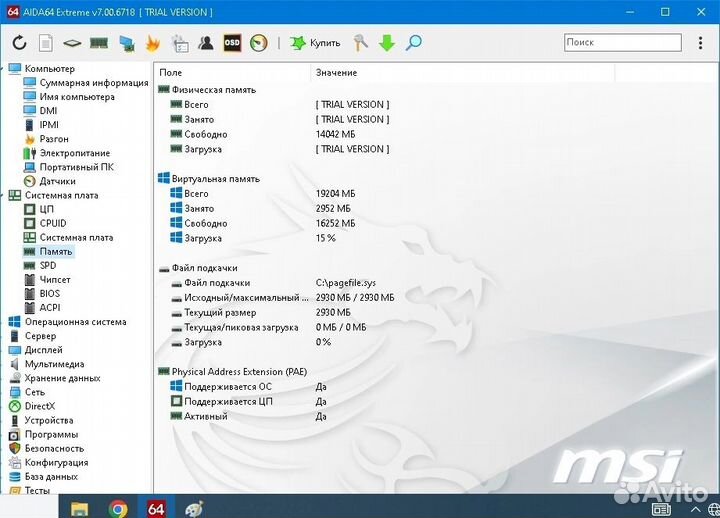Open the Report page icon in toolbar
Image resolution: width=720 pixels, height=518 pixels.
click(46, 43)
